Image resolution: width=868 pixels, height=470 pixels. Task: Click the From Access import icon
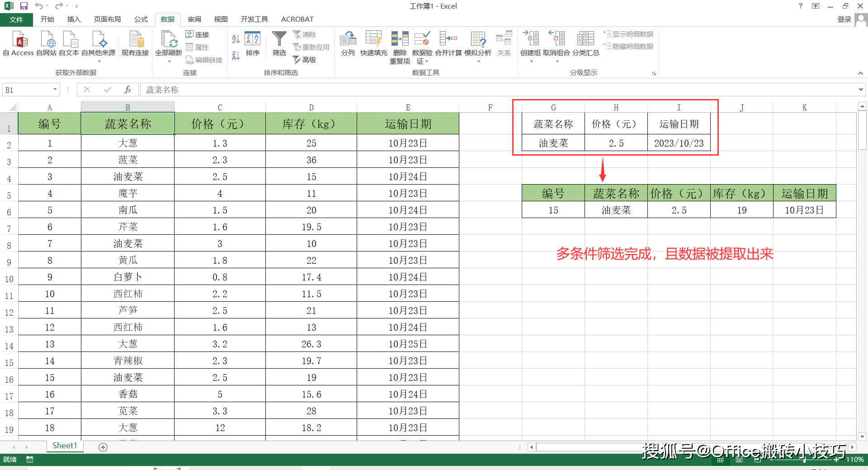click(19, 40)
